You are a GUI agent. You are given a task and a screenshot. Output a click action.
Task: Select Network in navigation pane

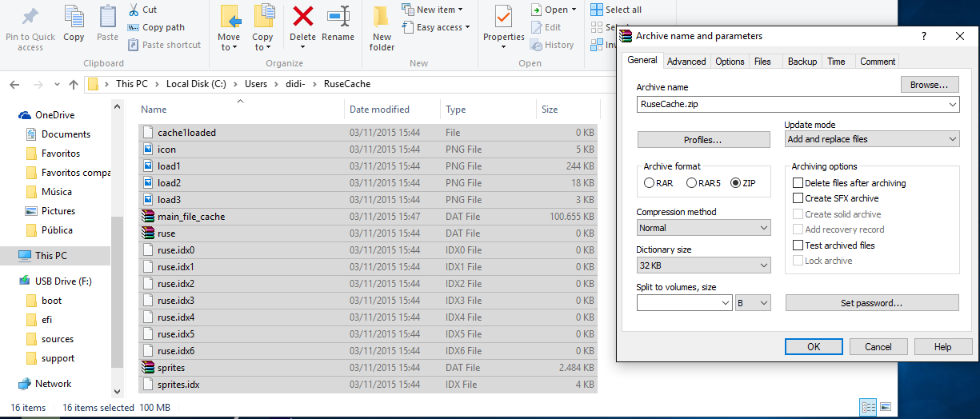click(53, 384)
